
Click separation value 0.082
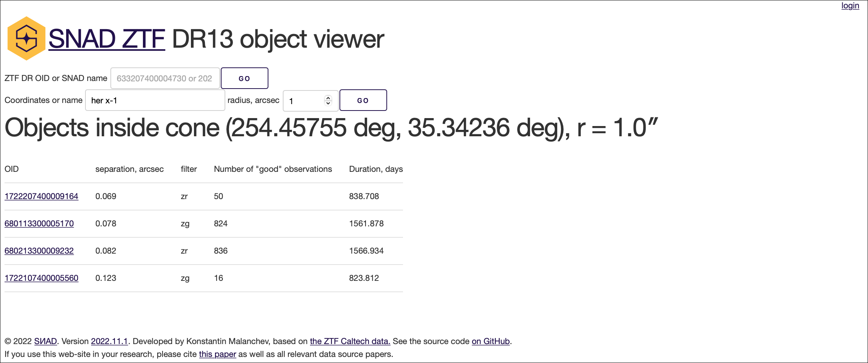click(106, 251)
